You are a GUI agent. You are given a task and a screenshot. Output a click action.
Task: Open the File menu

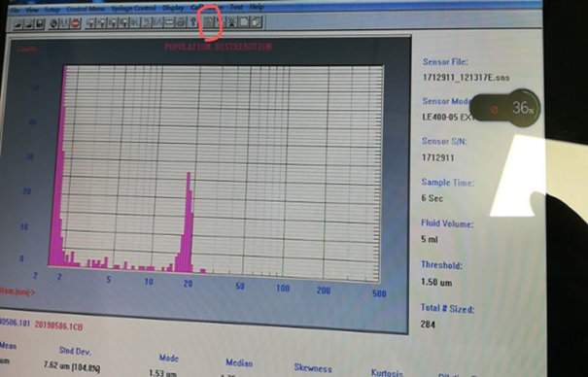tap(15, 10)
